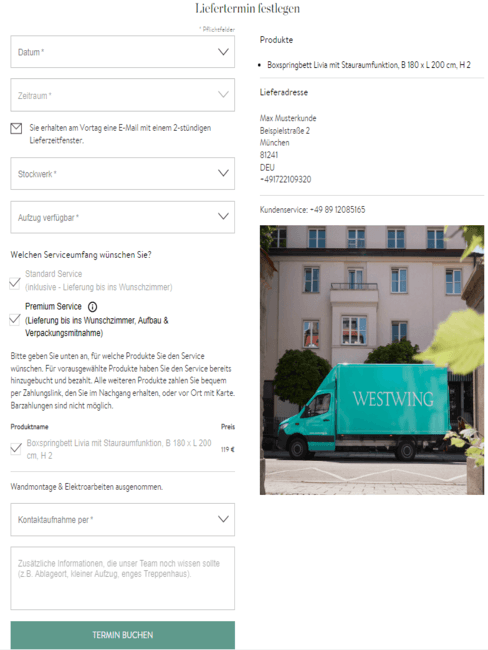Toggle the Premium Service checkbox
Screen dimensions: 488x650
click(15, 319)
